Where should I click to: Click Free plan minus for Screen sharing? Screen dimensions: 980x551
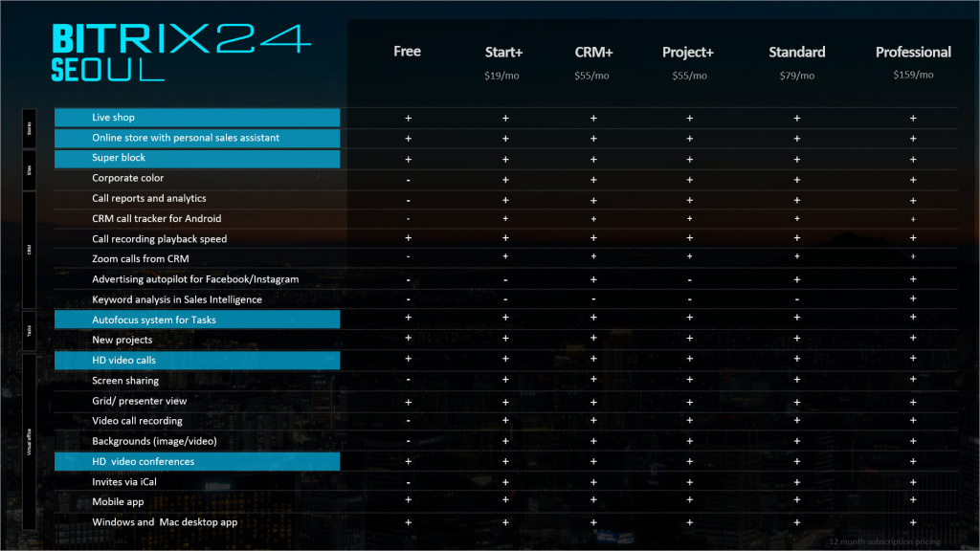[x=408, y=380]
